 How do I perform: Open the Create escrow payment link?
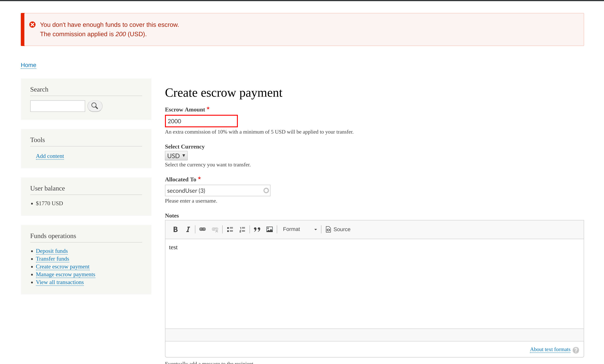coord(63,266)
